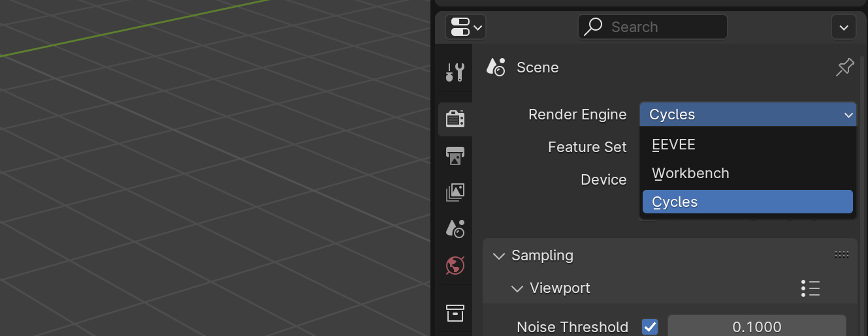This screenshot has height=336, width=868.
Task: Open the Viewport sampling presets list
Action: [x=811, y=288]
